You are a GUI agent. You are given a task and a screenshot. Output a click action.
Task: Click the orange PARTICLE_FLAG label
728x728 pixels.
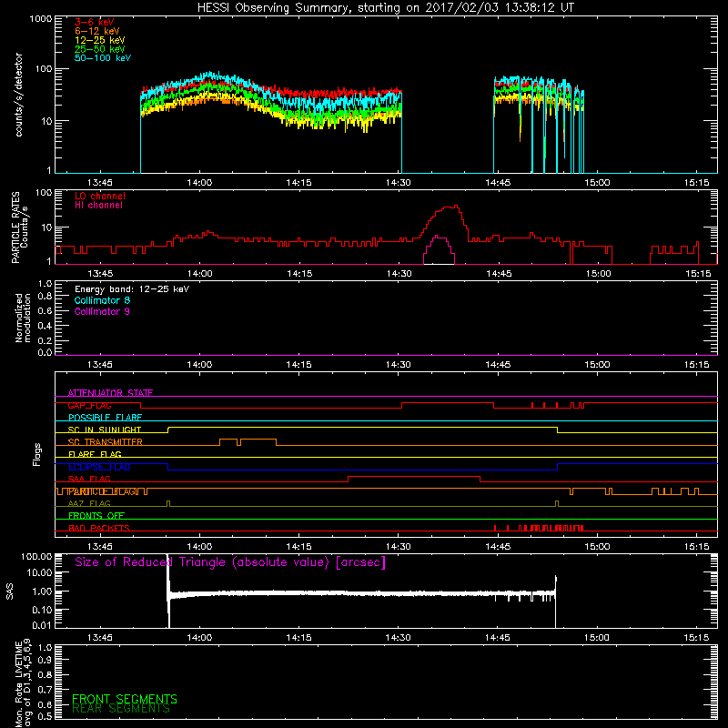(102, 491)
